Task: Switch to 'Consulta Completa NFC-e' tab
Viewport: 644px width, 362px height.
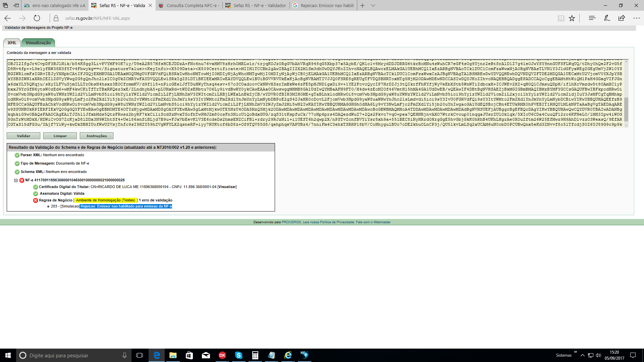Action: pos(189,5)
